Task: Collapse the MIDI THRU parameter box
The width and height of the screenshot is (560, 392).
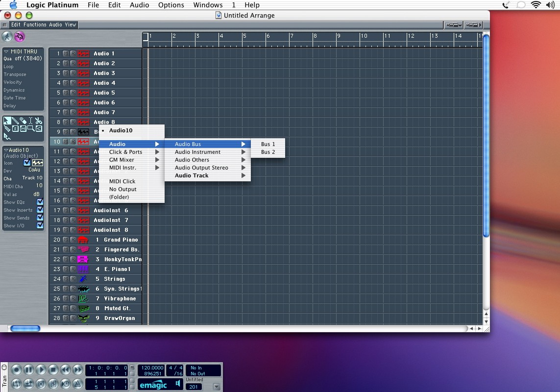Action: pyautogui.click(x=6, y=51)
